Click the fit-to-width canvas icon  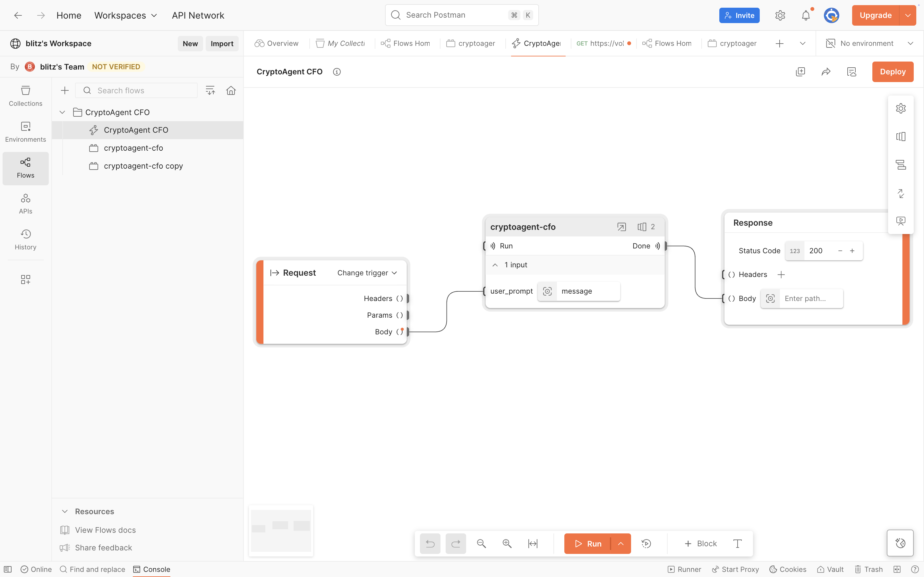533,543
